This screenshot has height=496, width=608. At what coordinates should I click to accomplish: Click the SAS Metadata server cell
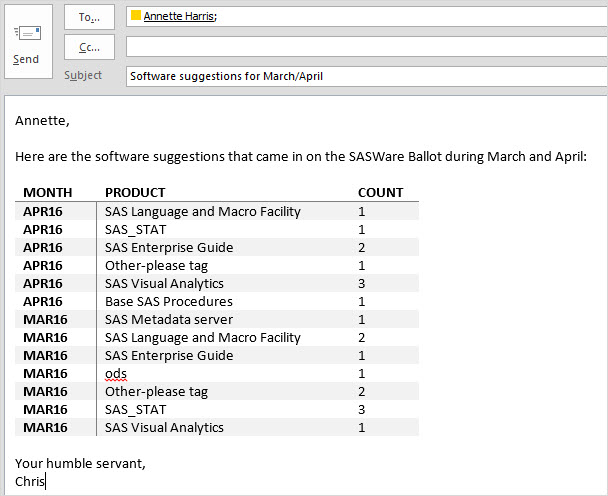pos(169,320)
